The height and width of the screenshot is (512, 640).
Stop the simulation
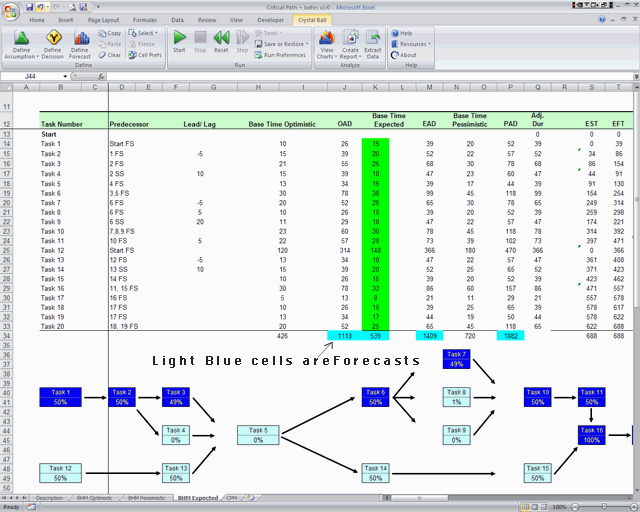coord(200,42)
